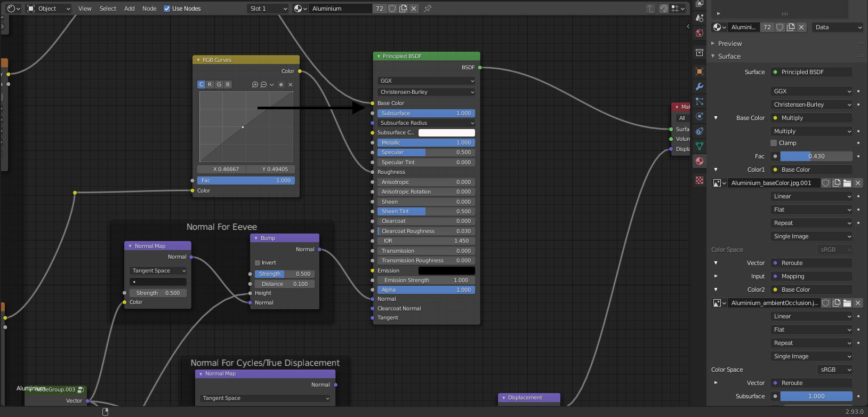
Task: Toggle clipping option in RGB Curves
Action: [281, 85]
